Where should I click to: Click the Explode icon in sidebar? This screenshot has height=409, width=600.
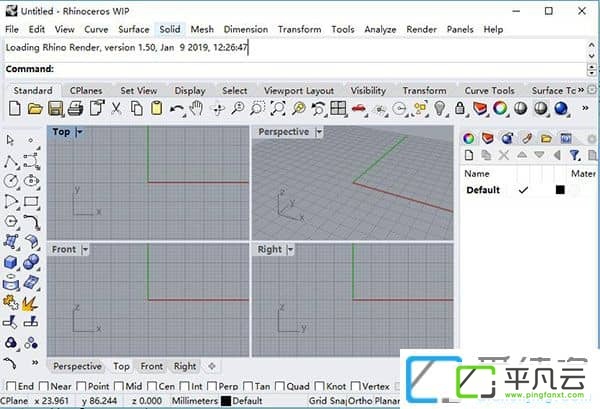coord(30,303)
